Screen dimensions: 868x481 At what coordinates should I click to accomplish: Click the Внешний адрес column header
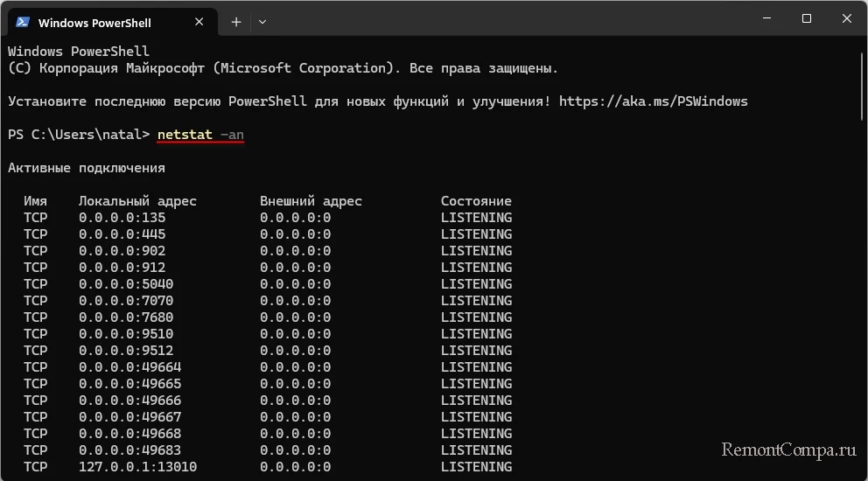311,201
